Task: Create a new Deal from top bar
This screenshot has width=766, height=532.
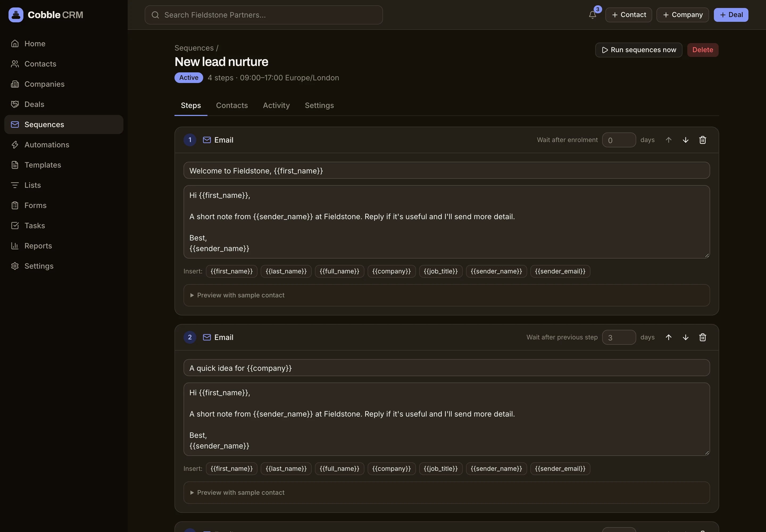Action: tap(731, 15)
